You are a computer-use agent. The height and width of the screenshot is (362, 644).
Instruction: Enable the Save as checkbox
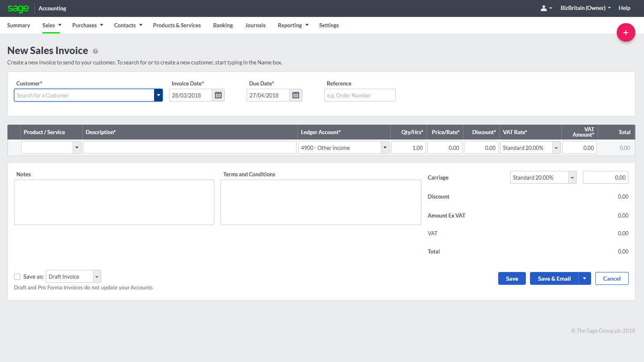17,277
